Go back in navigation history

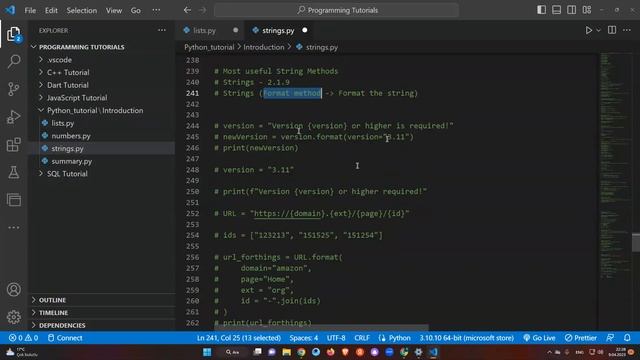point(187,10)
